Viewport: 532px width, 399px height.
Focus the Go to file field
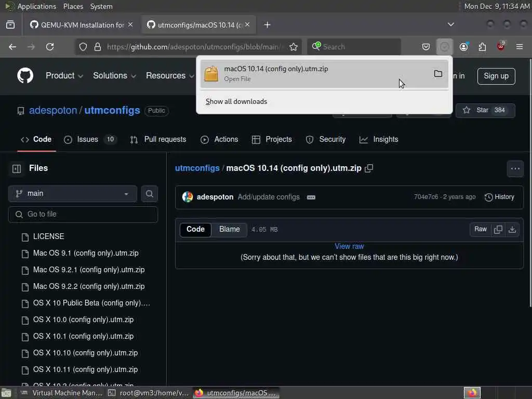click(83, 215)
